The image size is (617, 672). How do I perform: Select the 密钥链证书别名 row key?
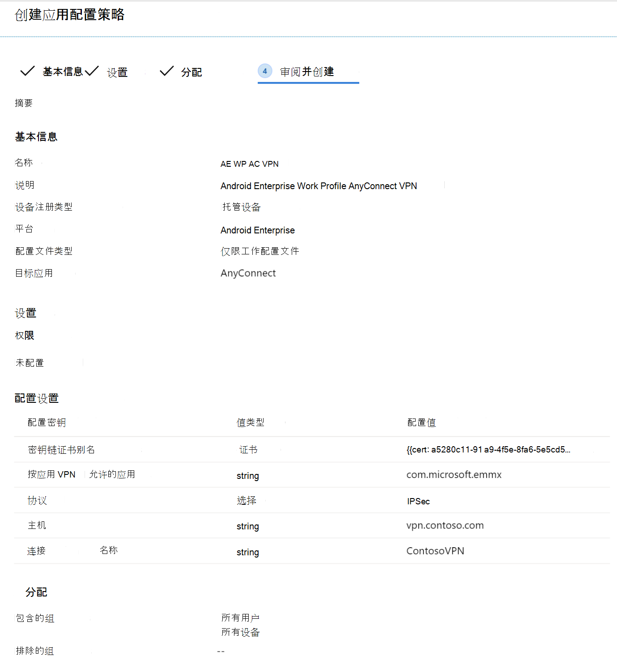coord(61,450)
